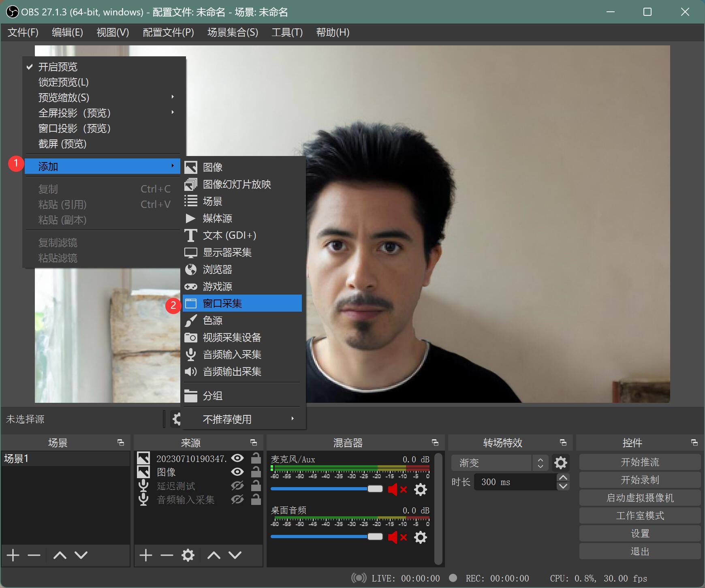Choose 窗口采集 window capture
Viewport: 705px width, 588px height.
pyautogui.click(x=242, y=303)
